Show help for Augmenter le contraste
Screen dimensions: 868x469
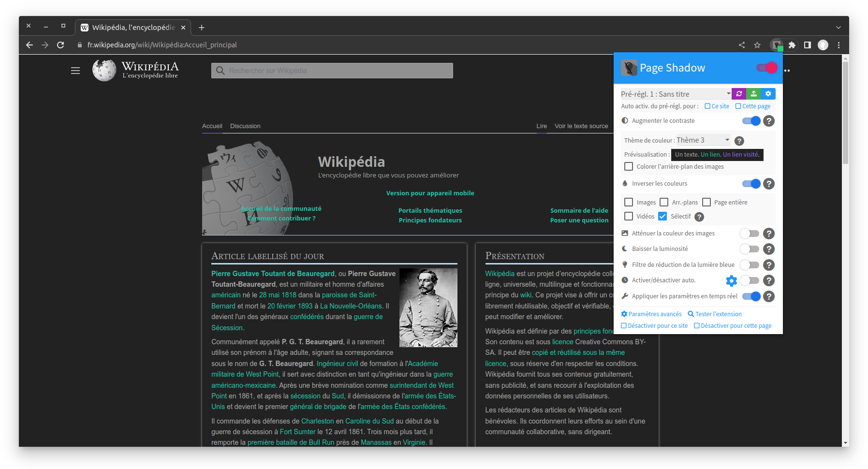point(769,121)
